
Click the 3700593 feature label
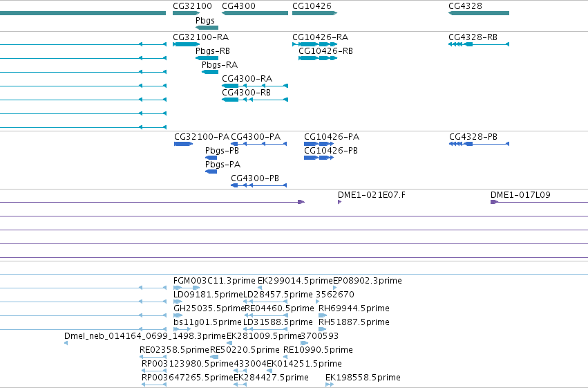pos(319,336)
